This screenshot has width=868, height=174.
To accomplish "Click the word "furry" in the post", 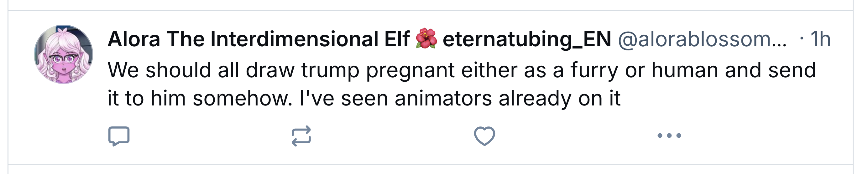I will click(x=594, y=70).
